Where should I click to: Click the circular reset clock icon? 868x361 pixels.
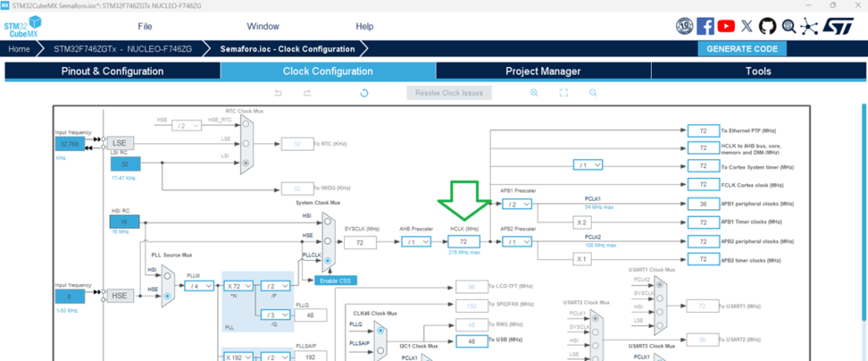coord(364,93)
